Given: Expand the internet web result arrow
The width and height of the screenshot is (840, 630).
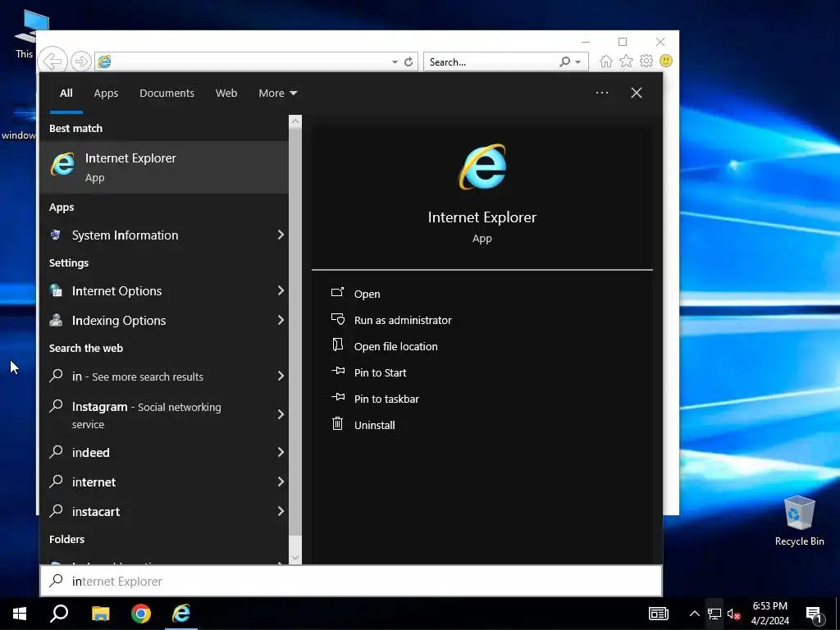Looking at the screenshot, I should pos(281,482).
